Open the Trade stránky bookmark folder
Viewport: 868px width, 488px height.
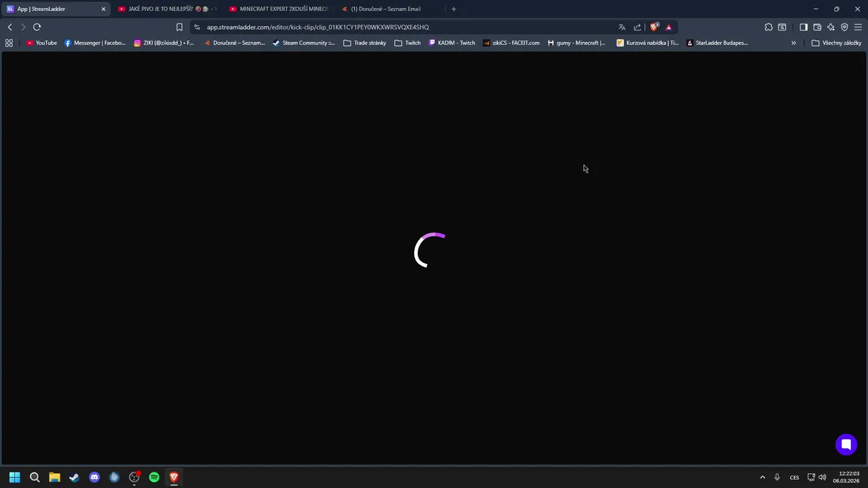coord(365,43)
